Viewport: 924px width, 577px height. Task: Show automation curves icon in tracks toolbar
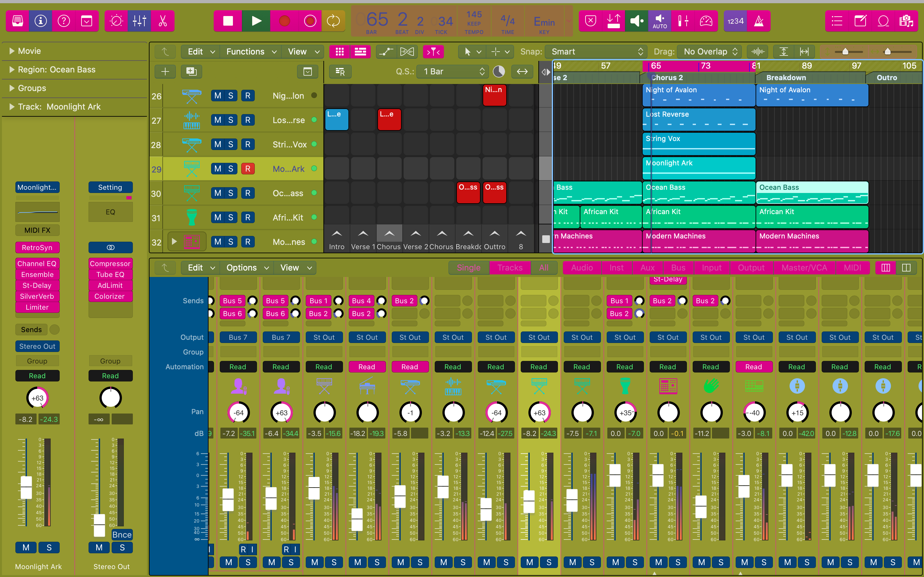pyautogui.click(x=386, y=52)
